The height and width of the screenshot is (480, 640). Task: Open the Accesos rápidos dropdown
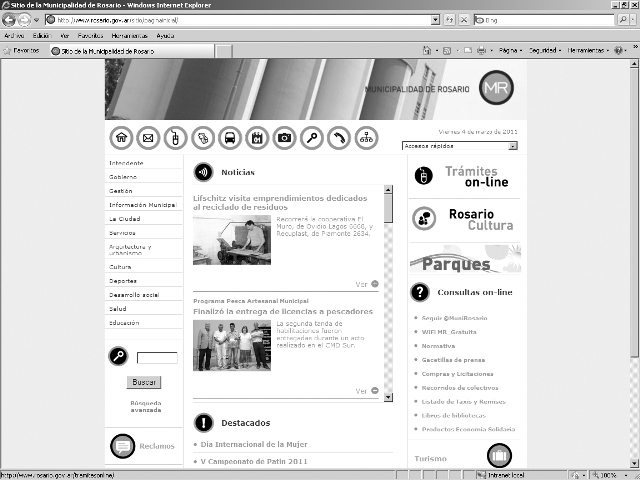(460, 146)
